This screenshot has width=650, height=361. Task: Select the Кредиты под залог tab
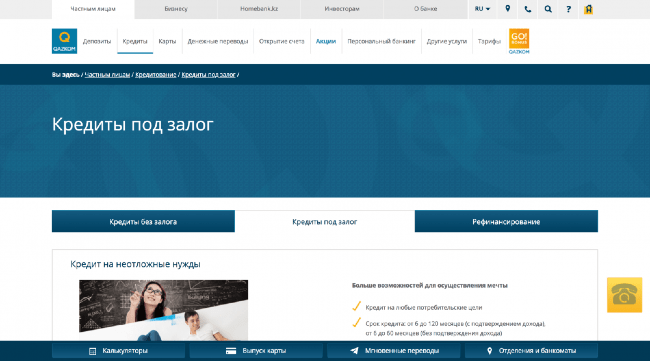pos(325,221)
